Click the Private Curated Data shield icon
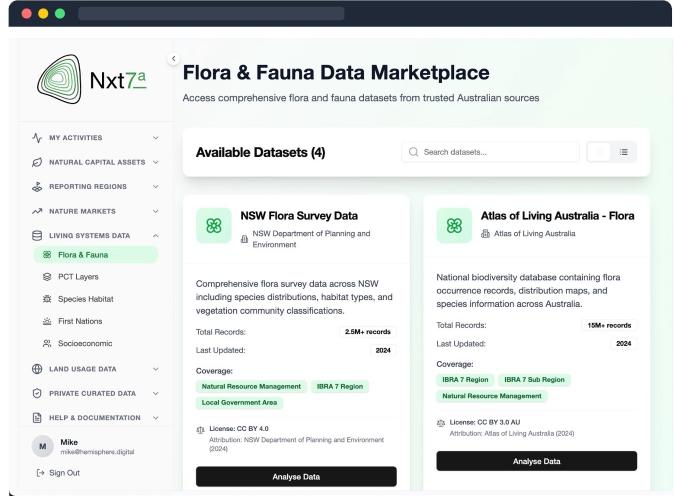This screenshot has width=674, height=496. [x=37, y=393]
